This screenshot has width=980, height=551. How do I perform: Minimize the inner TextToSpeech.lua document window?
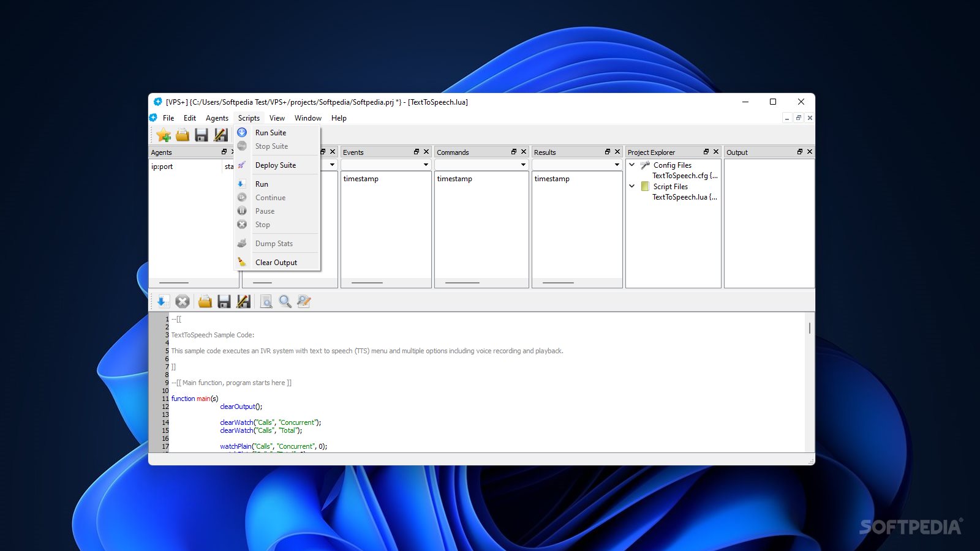787,118
